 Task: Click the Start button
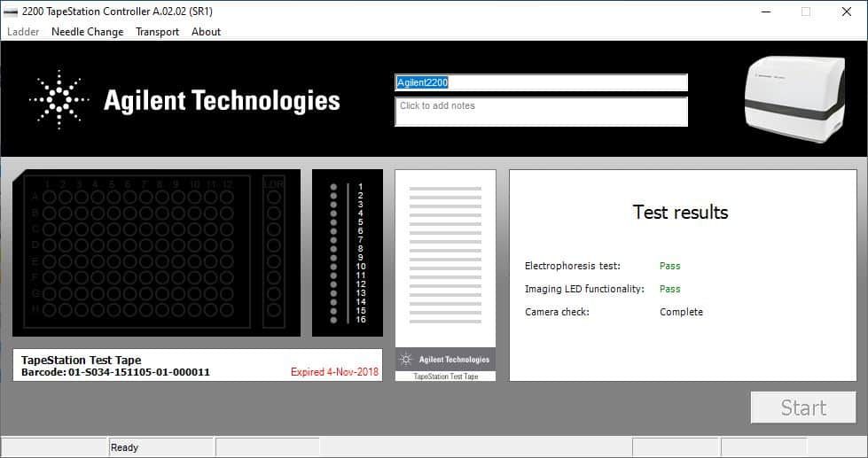point(803,408)
